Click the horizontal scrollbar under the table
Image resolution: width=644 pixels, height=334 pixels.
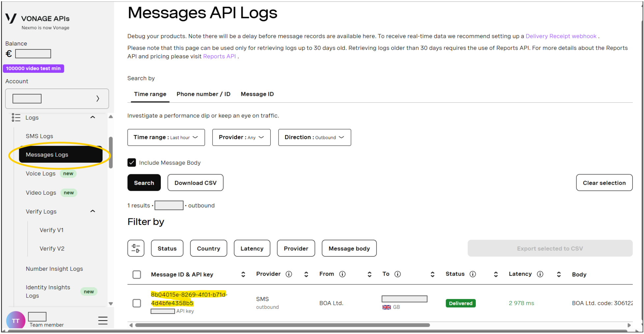point(282,325)
